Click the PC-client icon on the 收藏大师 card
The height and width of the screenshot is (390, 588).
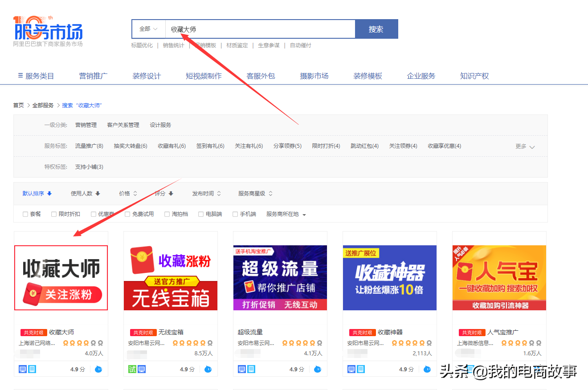point(23,369)
